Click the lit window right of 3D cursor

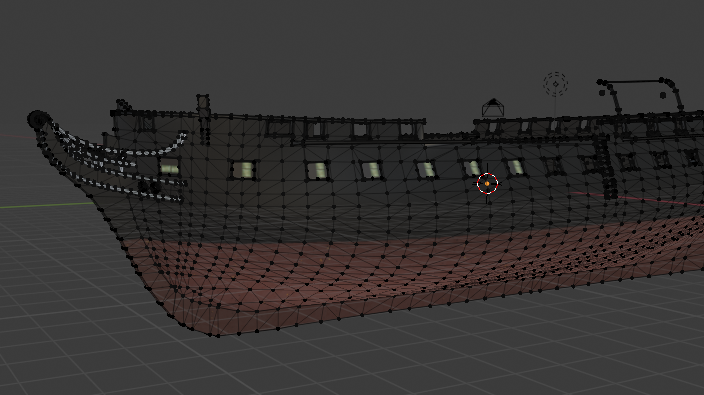(x=515, y=167)
